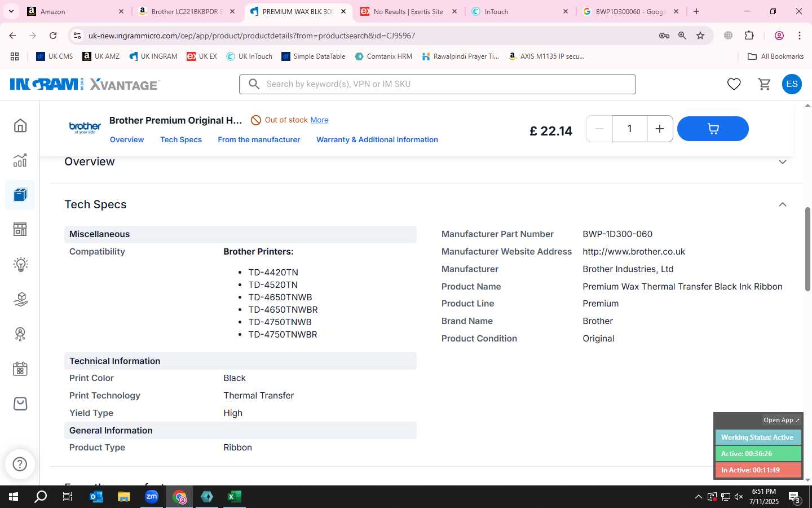
Task: Decrease quantity with the minus button
Action: 599,129
